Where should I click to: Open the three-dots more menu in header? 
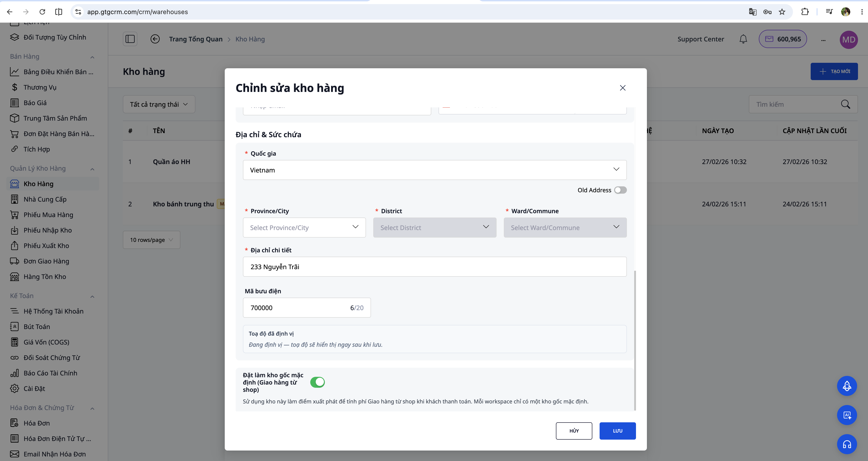tap(823, 40)
